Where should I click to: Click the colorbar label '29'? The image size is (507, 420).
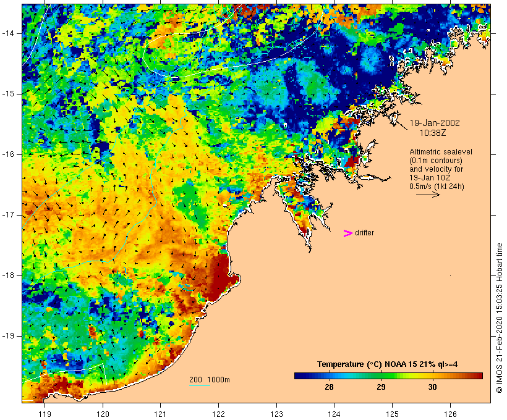381,387
